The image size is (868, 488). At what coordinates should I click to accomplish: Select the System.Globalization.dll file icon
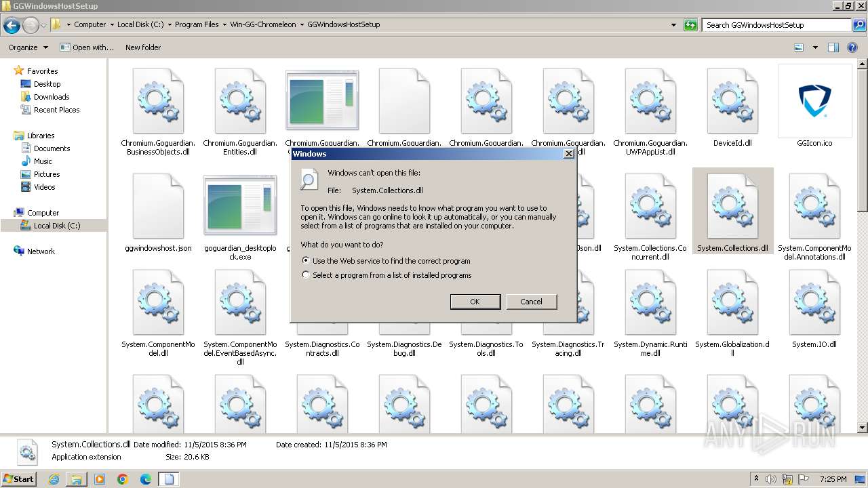point(732,302)
